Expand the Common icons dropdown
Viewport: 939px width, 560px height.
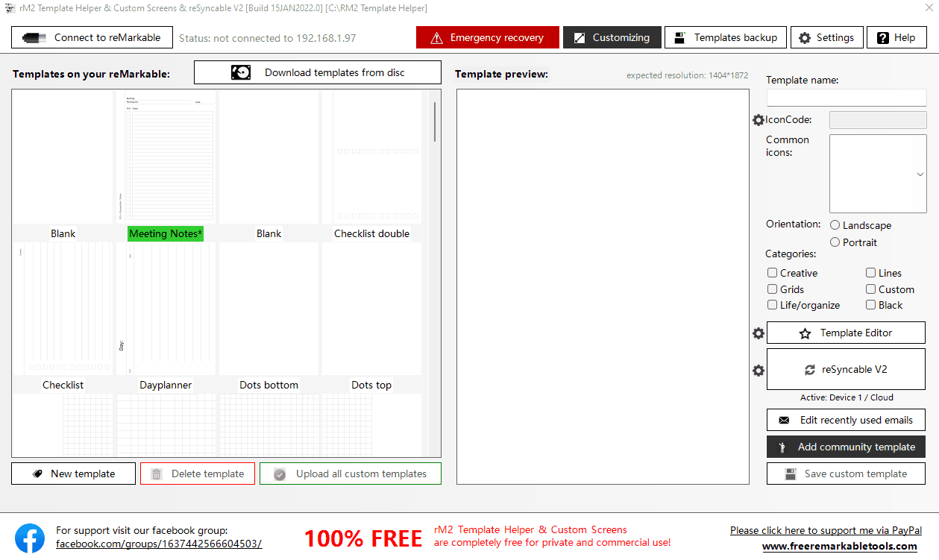coord(920,174)
